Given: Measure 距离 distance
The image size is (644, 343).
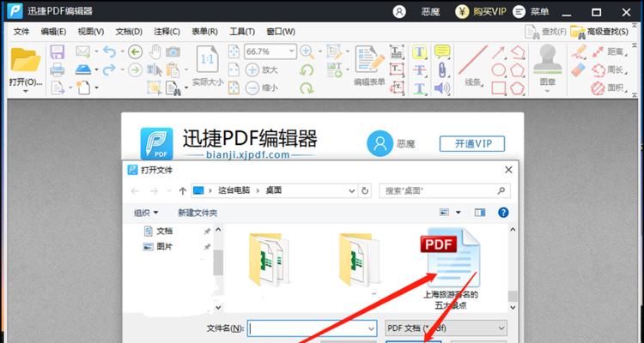Looking at the screenshot, I should point(610,52).
